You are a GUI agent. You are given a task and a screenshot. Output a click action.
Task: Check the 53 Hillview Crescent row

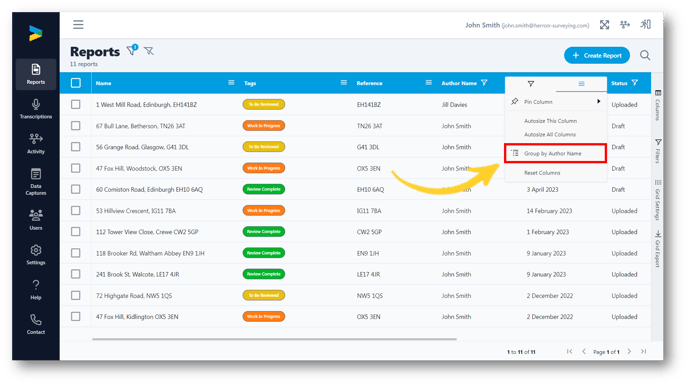click(75, 210)
